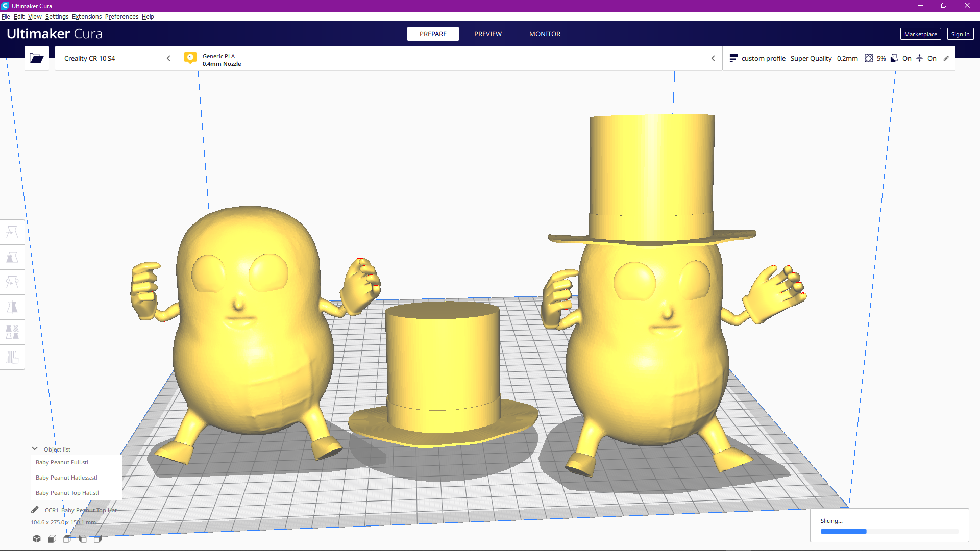Expand the Generic PLA material panel chevron
Viewport: 980px width, 551px height.
pos(713,58)
